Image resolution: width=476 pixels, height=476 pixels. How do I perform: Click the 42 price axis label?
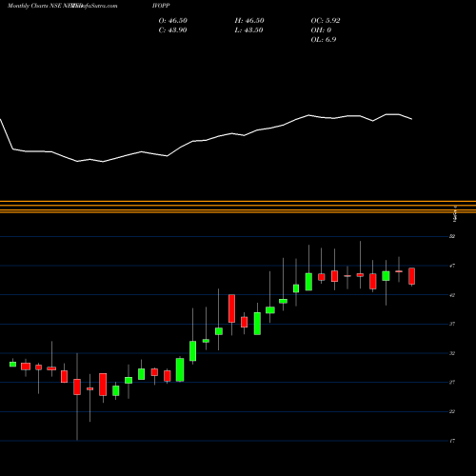coord(452,295)
